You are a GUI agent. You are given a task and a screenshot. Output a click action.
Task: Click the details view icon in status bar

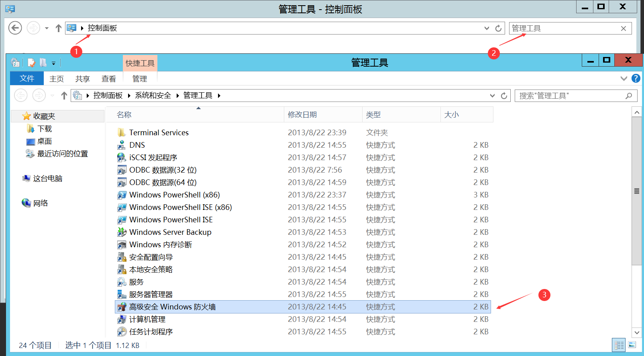[x=619, y=345]
